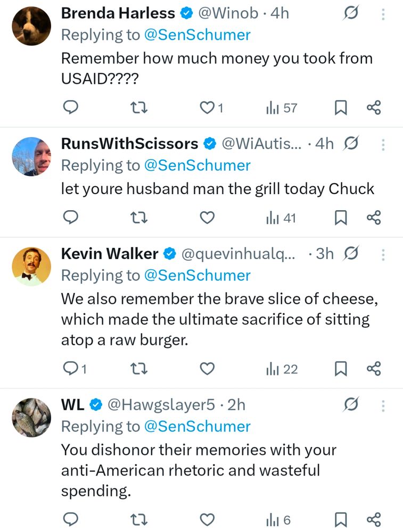Open Brenda Harless's profile picture

[x=31, y=25]
